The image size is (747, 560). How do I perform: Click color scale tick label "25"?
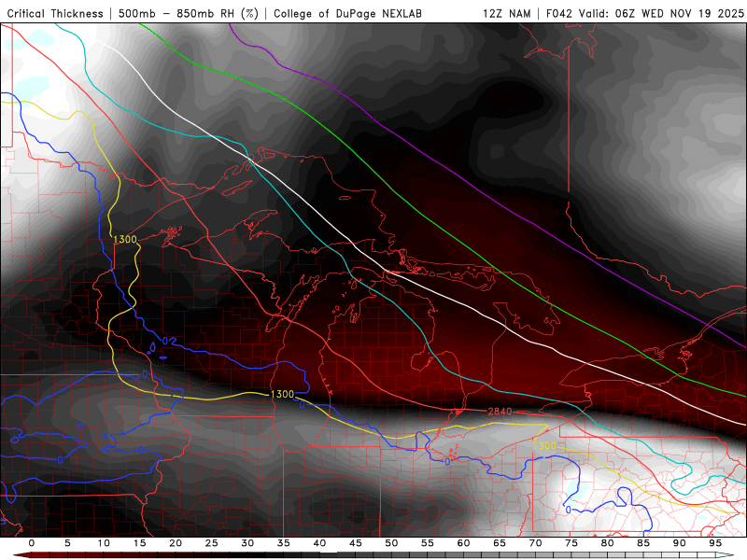(x=212, y=543)
